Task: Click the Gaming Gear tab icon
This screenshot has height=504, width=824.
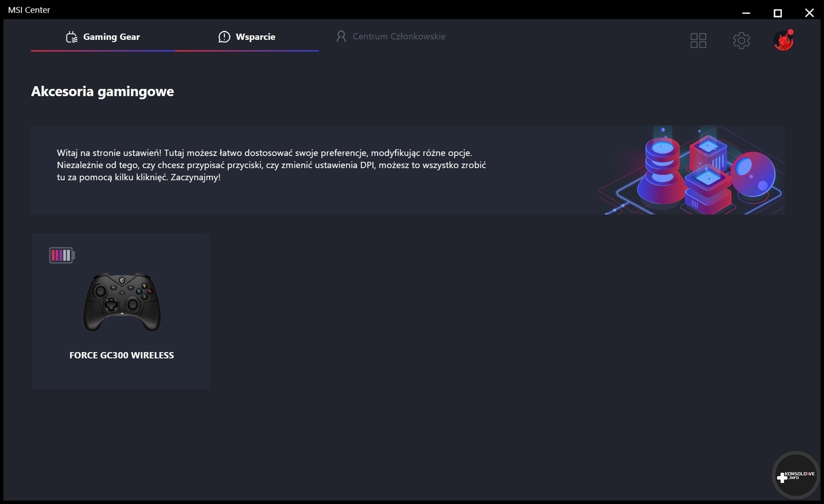Action: pos(71,37)
